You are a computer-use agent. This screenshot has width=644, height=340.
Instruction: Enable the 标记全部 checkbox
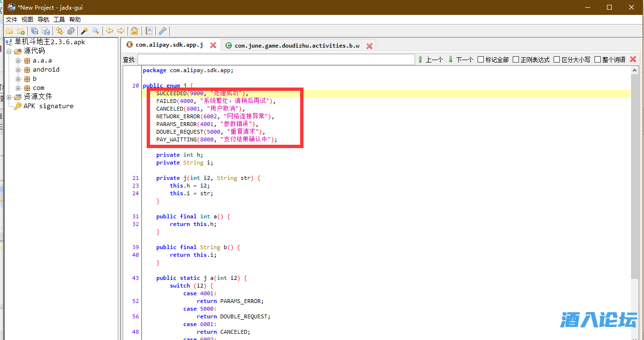pos(480,60)
